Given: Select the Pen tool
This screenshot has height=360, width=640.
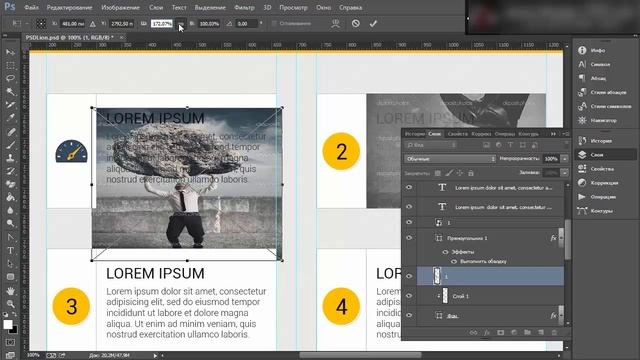Looking at the screenshot, I should click(11, 237).
